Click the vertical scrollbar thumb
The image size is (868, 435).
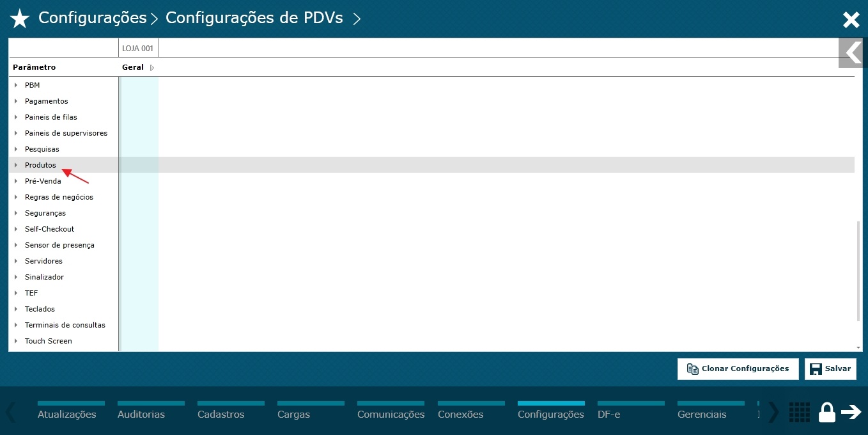[x=858, y=271]
